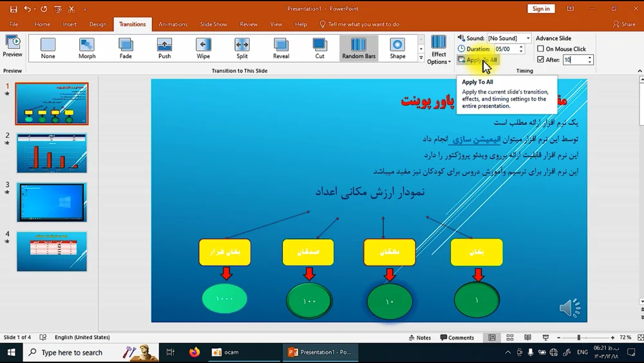The width and height of the screenshot is (644, 363).
Task: Start Slide Show from status bar
Action: click(x=545, y=337)
